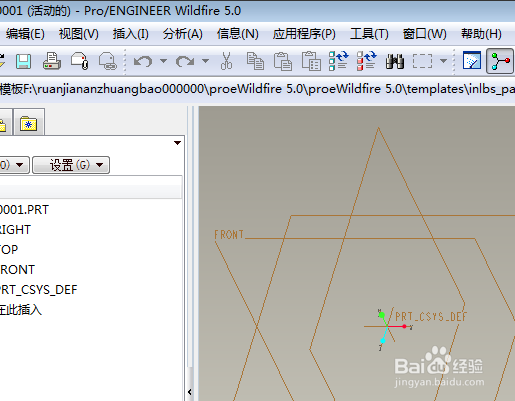Click the sketch view window icon
Image resolution: width=515 pixels, height=401 pixels.
tap(472, 61)
